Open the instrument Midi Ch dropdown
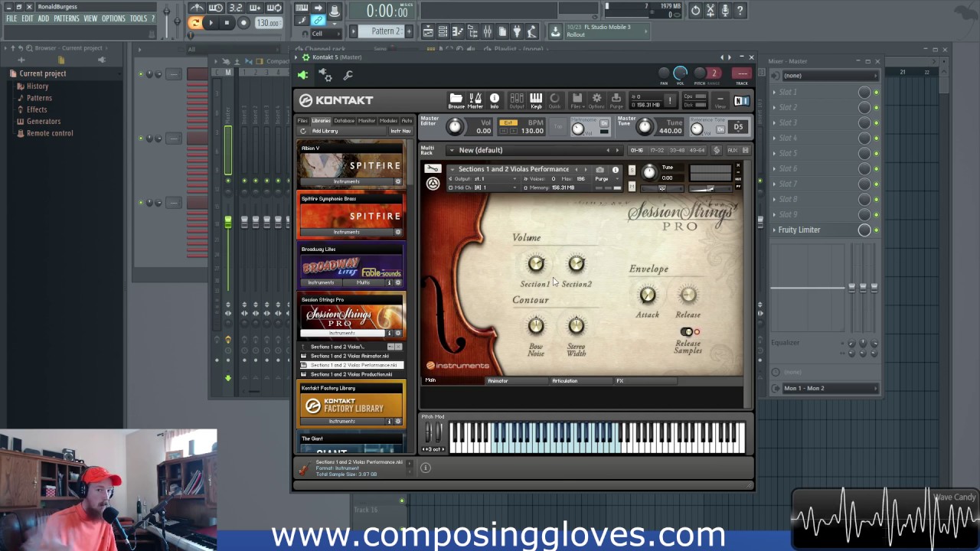Image resolution: width=980 pixels, height=551 pixels. pyautogui.click(x=483, y=187)
